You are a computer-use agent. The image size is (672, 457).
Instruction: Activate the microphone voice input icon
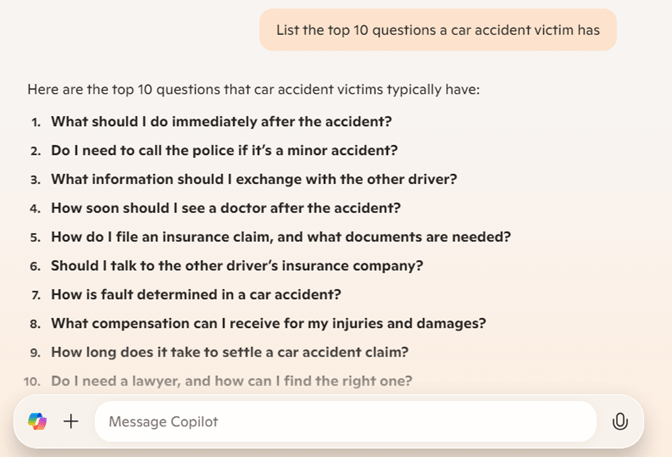tap(620, 421)
